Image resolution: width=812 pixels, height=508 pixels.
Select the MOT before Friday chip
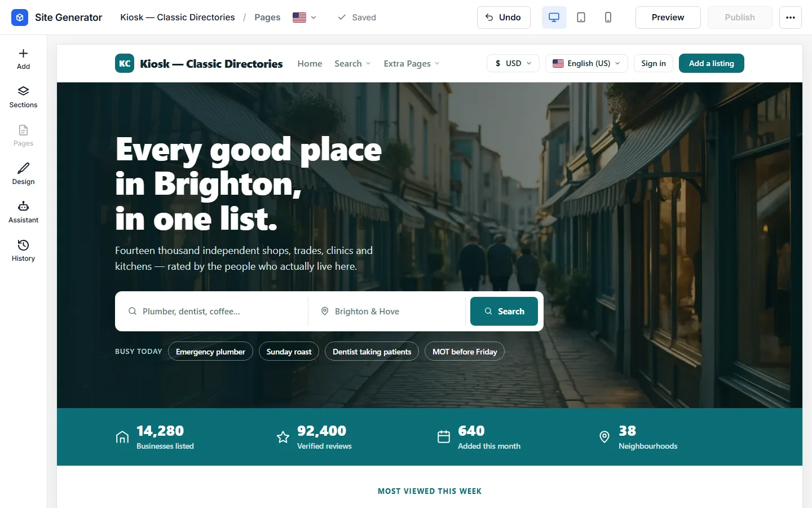pyautogui.click(x=465, y=352)
